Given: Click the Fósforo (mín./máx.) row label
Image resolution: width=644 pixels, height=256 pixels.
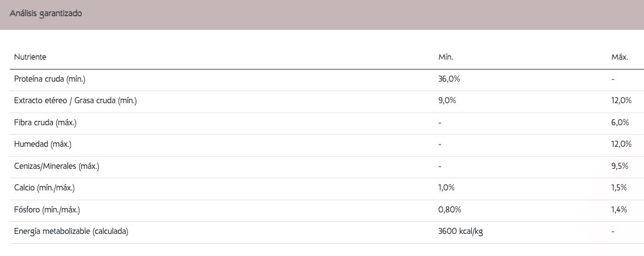Looking at the screenshot, I should click(x=47, y=210).
